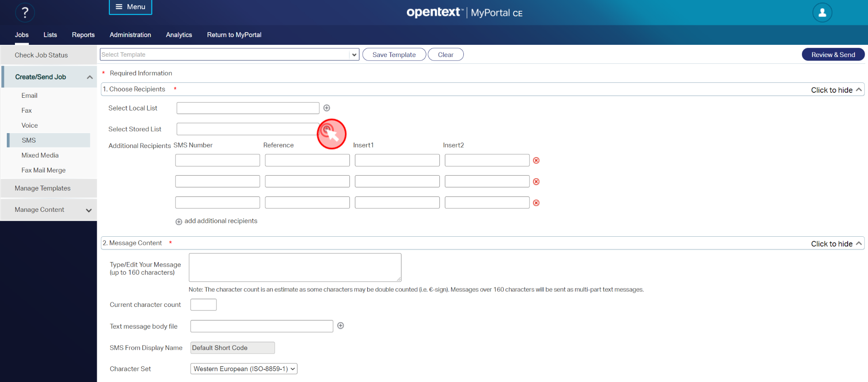Open the Reports tab
The width and height of the screenshot is (868, 382).
[83, 35]
